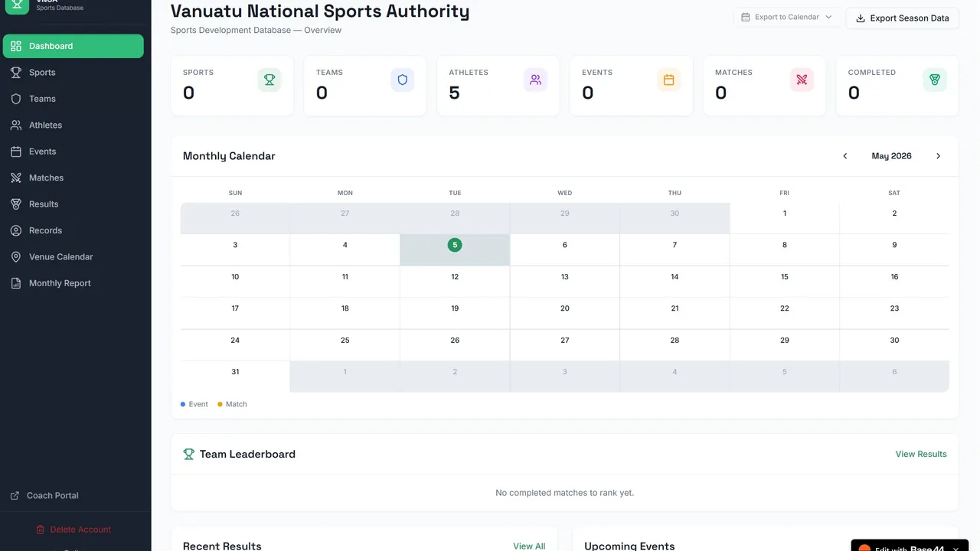Open the Matches page

(x=73, y=178)
